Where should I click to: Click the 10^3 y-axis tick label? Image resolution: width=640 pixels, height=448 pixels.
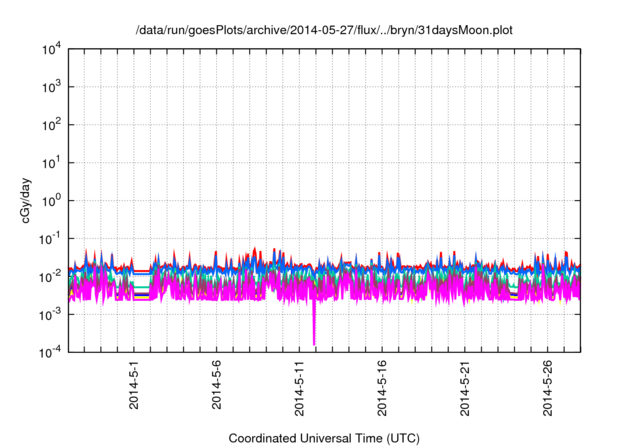coord(52,87)
